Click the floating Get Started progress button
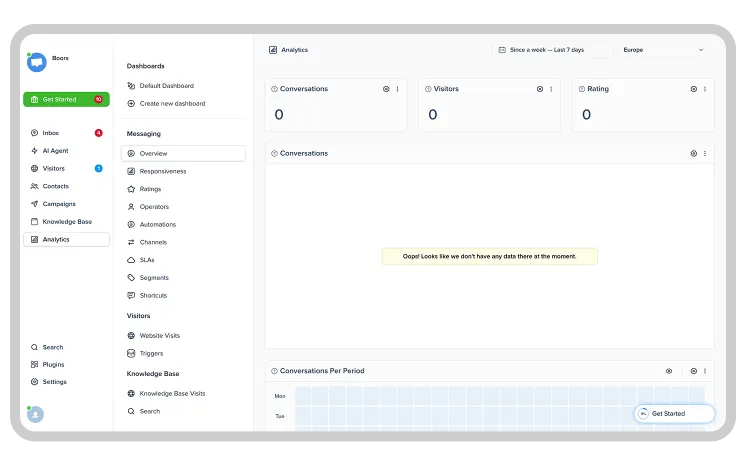746x465 pixels. (674, 414)
